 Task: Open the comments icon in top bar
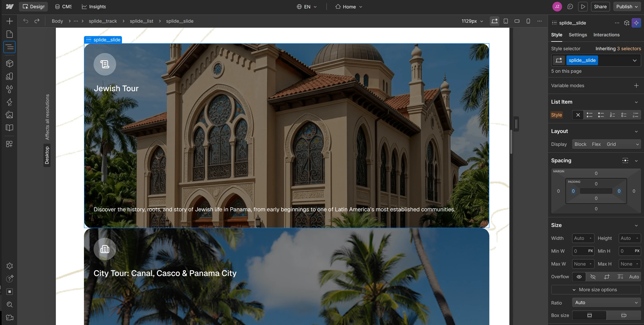click(x=570, y=7)
